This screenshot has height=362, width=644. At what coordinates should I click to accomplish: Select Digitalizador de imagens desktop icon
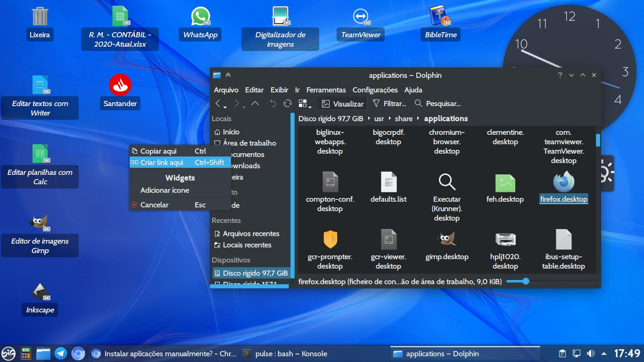[x=280, y=28]
